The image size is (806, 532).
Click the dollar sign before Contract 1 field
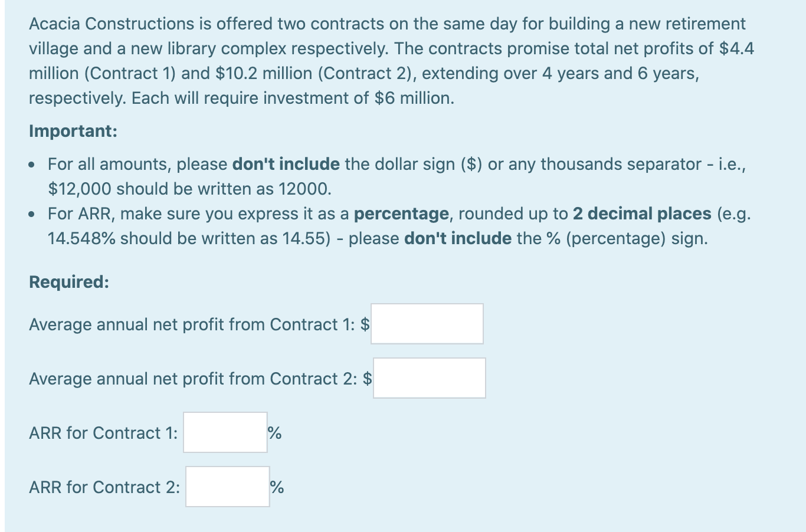366,324
